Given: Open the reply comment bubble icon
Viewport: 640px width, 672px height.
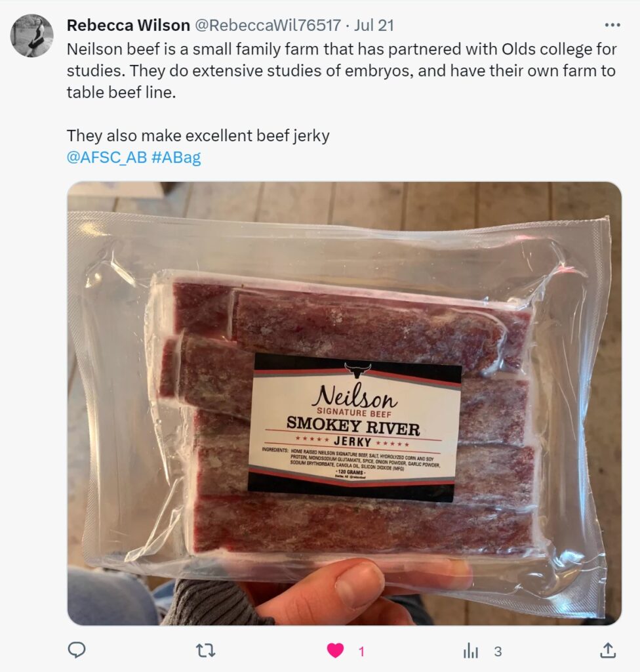Looking at the screenshot, I should 77,650.
